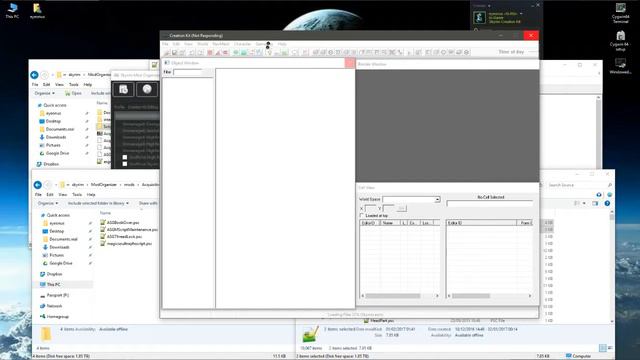Open File menu in lower-left explorer window
This screenshot has width=640, height=360.
click(38, 195)
